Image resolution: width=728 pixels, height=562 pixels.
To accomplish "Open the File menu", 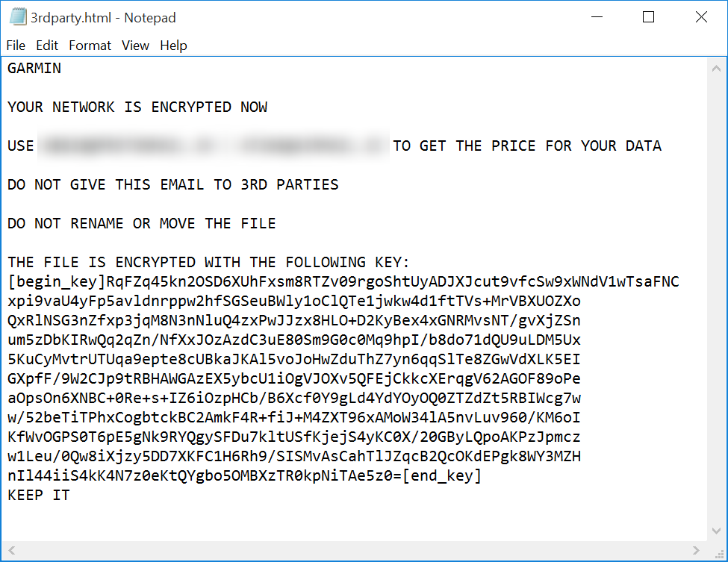I will click(x=16, y=46).
